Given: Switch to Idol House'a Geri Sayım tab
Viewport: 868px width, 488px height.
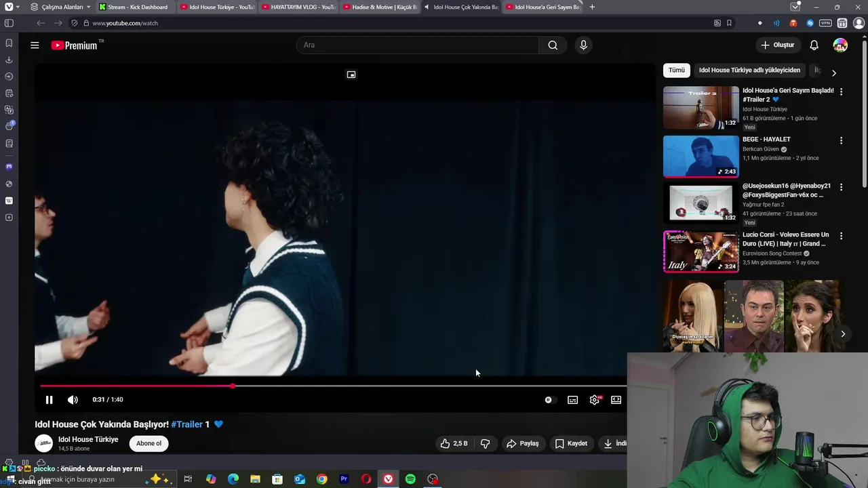Looking at the screenshot, I should 542,7.
